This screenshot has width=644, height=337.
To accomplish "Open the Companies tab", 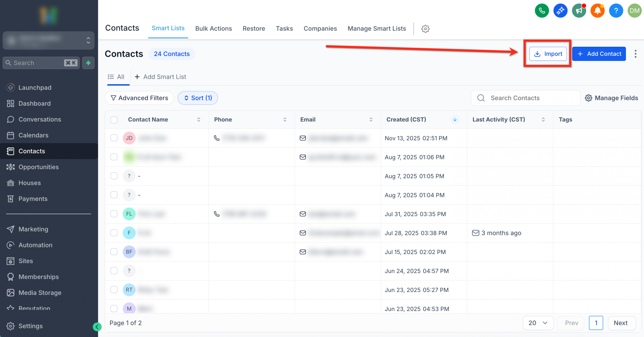I will pyautogui.click(x=320, y=28).
